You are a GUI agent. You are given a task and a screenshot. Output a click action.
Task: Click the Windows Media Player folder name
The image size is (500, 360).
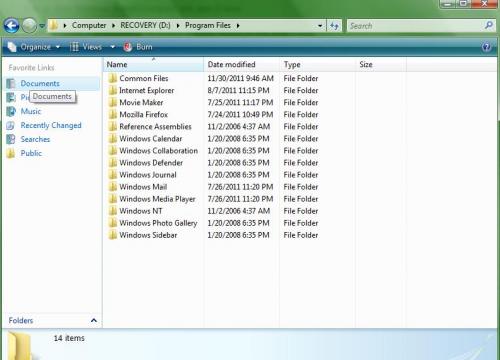pyautogui.click(x=157, y=199)
